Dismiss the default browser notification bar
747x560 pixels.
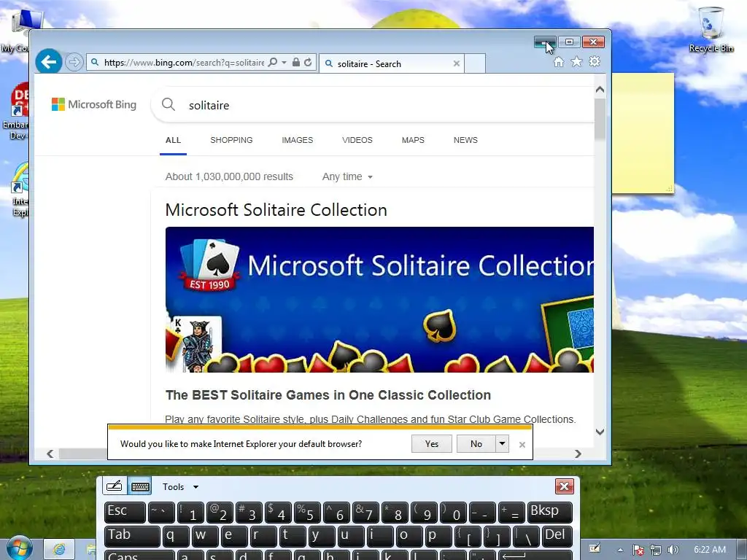pos(522,445)
